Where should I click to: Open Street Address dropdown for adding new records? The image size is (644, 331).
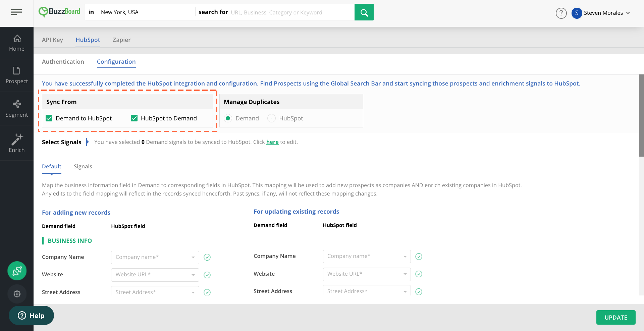coord(155,291)
